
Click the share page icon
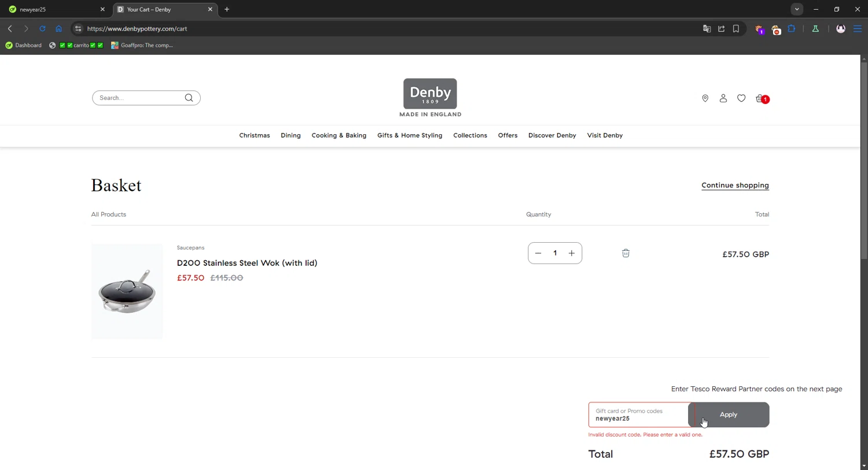point(721,28)
